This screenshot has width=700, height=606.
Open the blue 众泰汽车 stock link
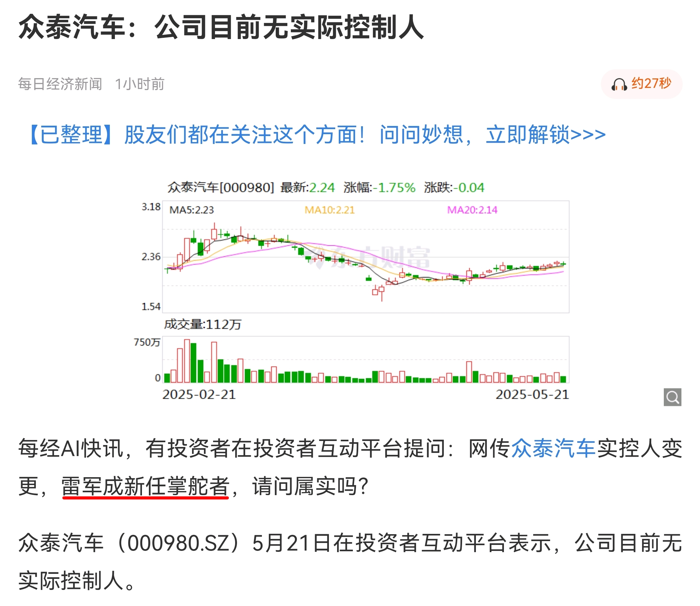[553, 449]
